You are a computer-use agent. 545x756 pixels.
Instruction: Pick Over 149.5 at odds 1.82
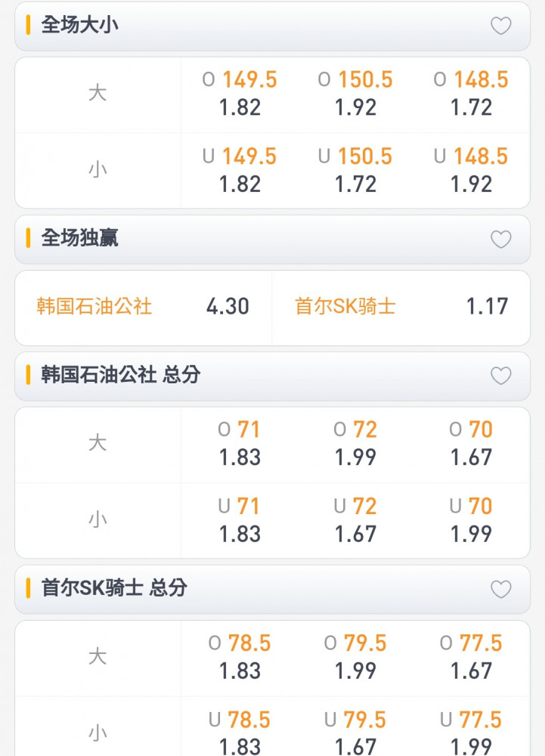pyautogui.click(x=240, y=94)
